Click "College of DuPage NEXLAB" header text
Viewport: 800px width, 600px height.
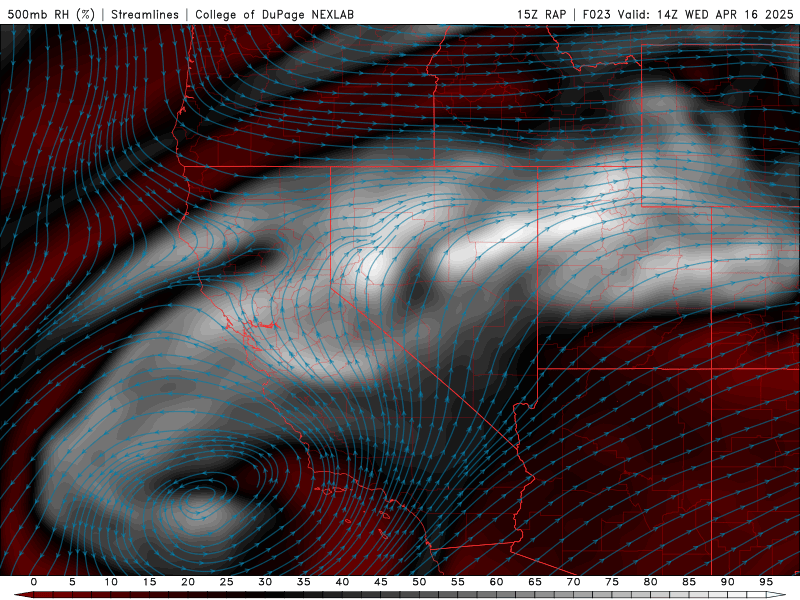(274, 14)
